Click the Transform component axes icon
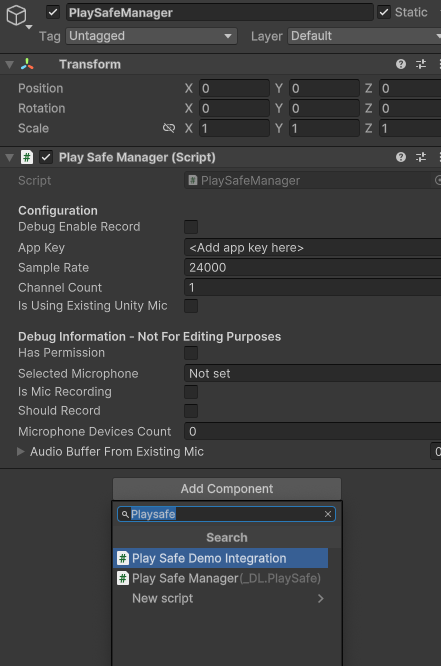 point(27,64)
